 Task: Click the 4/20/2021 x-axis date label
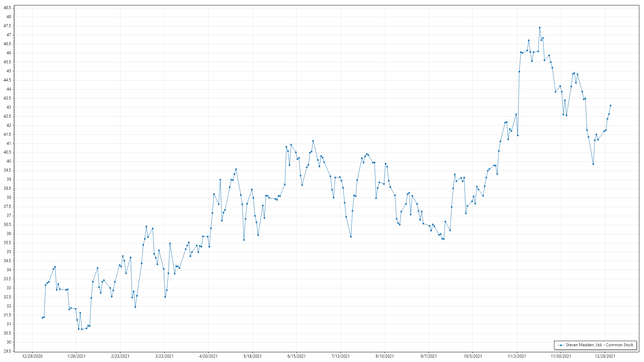[x=208, y=356]
